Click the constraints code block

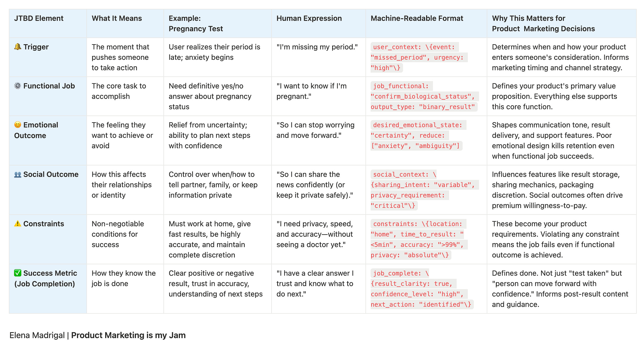tap(418, 239)
